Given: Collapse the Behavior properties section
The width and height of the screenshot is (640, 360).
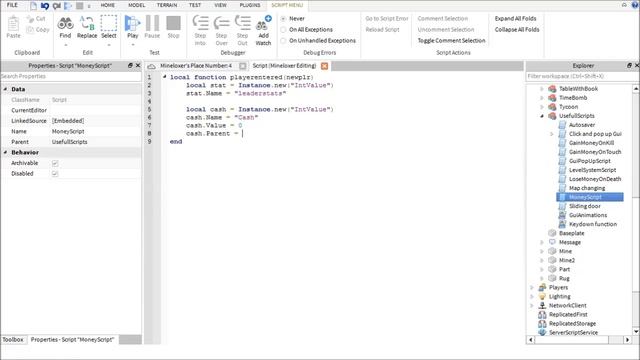Looking at the screenshot, I should pos(6,152).
